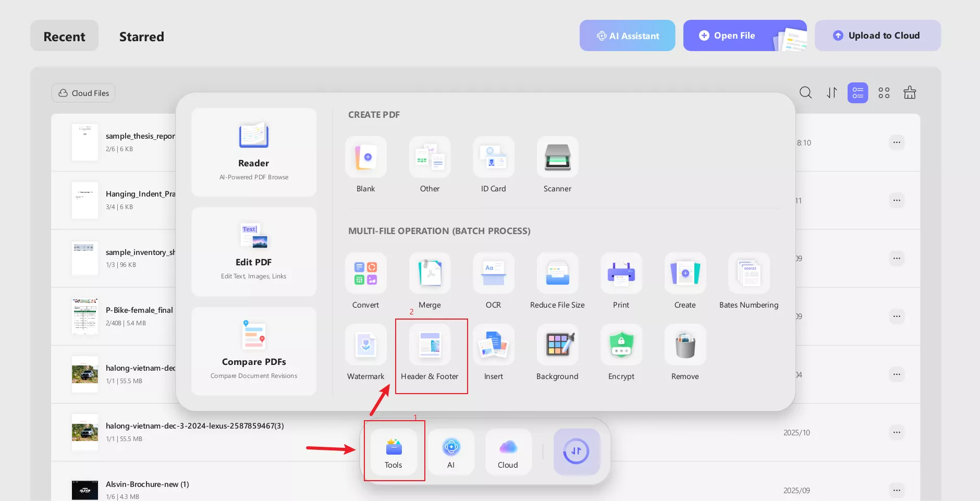Open the Merge tool
Screen dimensions: 980x501
click(429, 273)
